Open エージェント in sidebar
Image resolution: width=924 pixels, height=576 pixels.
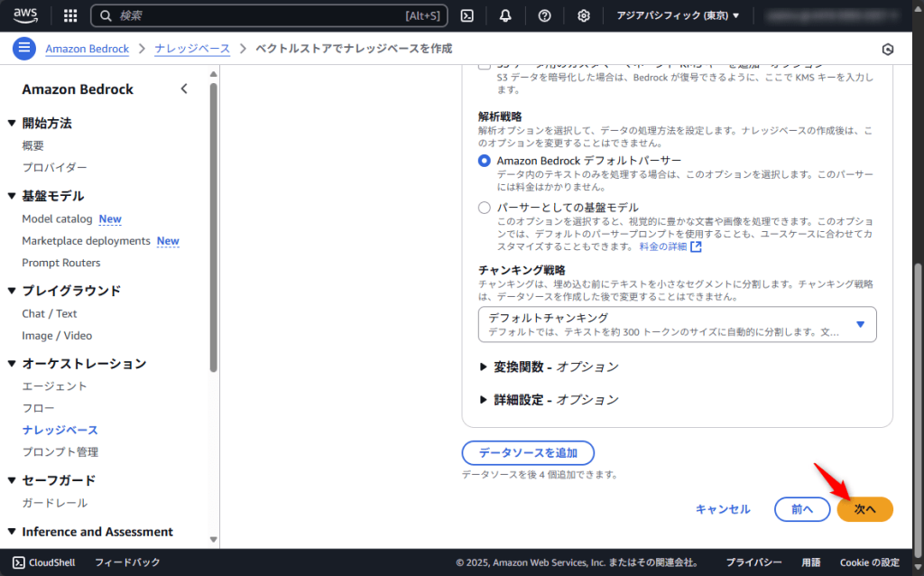click(54, 386)
